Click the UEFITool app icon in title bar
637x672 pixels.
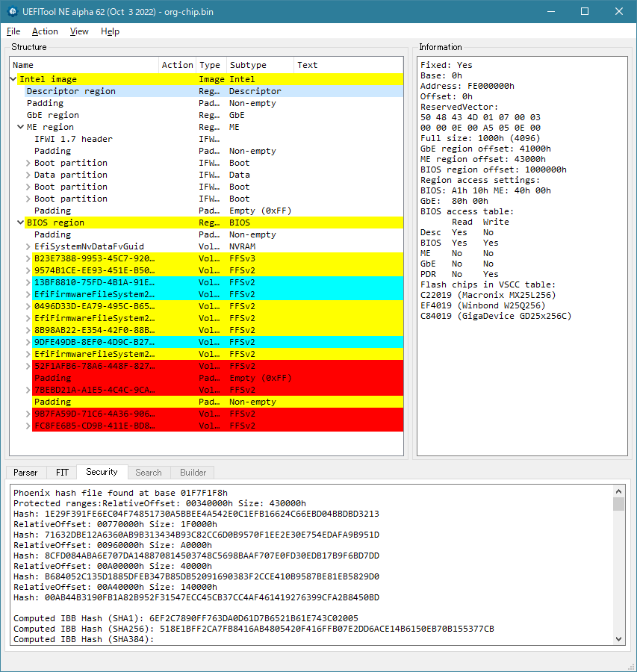tap(13, 11)
